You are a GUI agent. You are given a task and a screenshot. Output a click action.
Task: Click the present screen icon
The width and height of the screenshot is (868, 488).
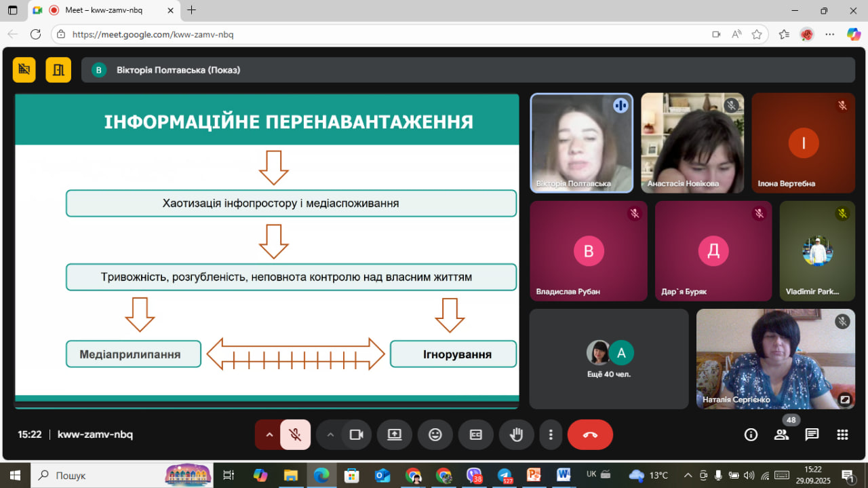point(395,435)
